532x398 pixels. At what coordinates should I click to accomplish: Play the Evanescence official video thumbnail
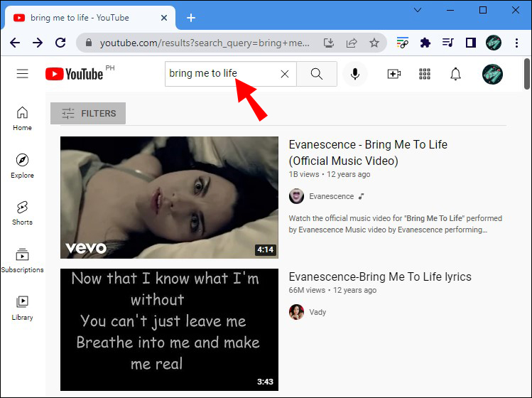click(x=169, y=198)
